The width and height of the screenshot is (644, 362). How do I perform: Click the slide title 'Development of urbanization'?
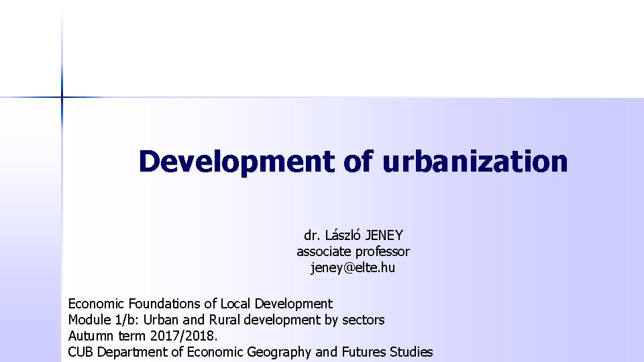click(x=354, y=162)
